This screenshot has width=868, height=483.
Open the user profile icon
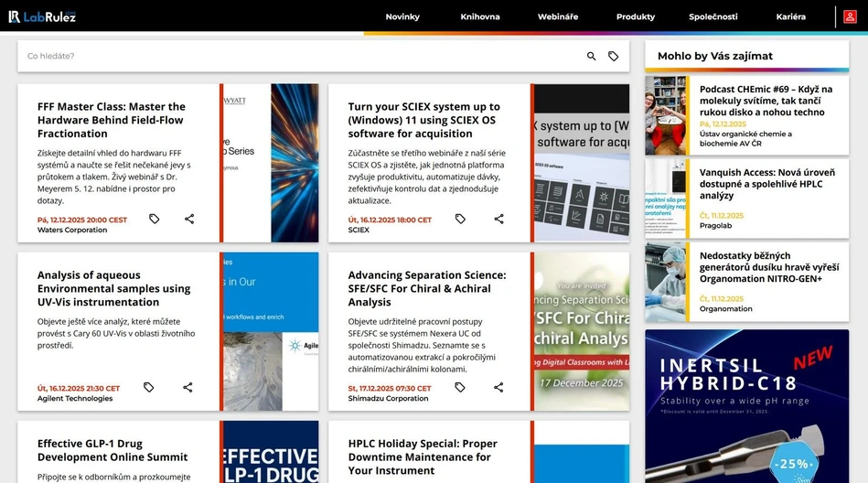pos(851,16)
